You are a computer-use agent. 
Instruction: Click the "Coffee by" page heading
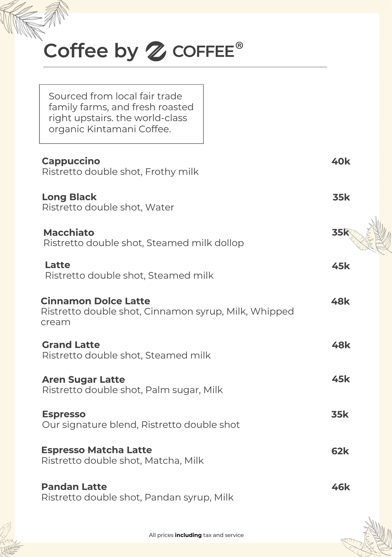pos(91,51)
